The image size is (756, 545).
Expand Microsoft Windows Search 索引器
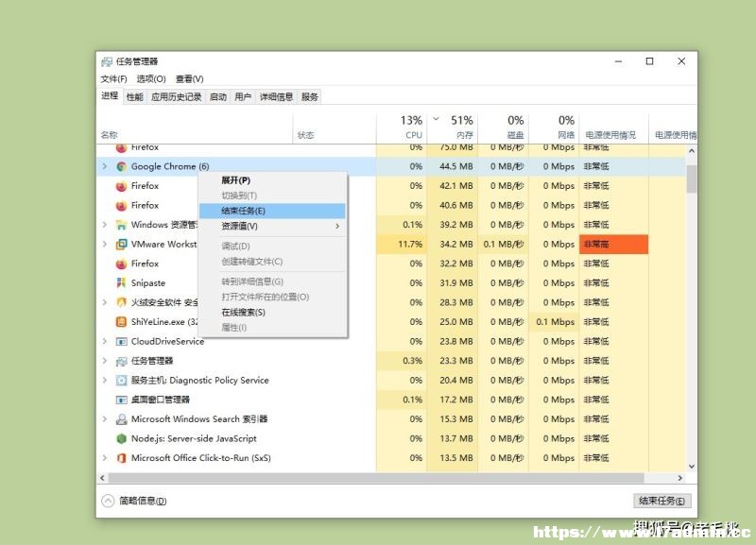click(x=105, y=419)
